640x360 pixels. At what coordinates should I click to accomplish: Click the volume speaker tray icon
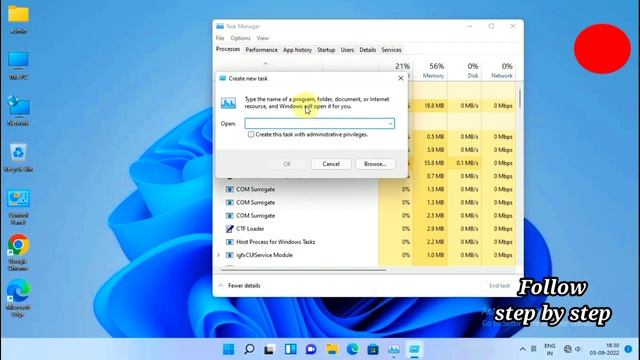578,349
